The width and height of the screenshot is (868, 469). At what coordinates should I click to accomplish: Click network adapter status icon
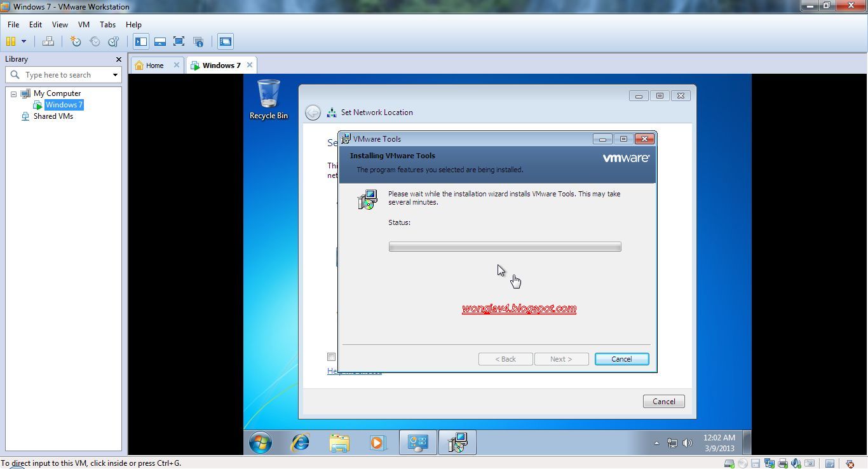point(770,463)
